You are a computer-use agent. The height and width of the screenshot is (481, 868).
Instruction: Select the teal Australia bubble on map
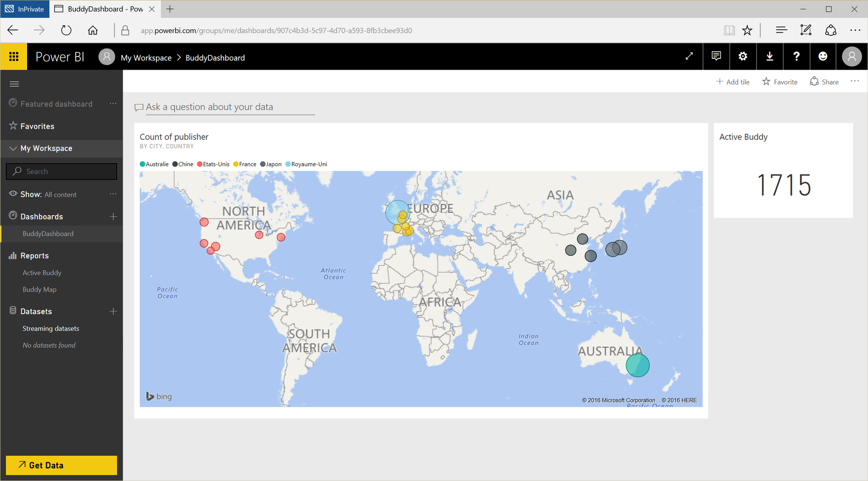click(637, 365)
